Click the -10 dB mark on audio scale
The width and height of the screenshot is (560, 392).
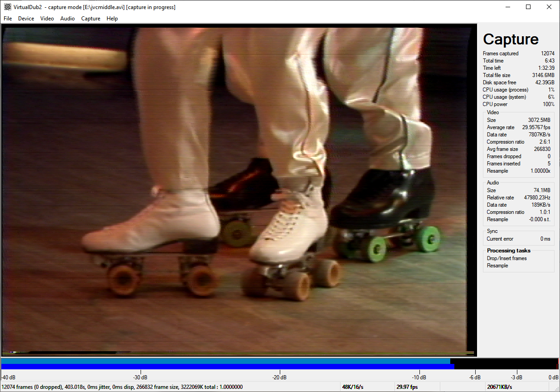(x=419, y=377)
